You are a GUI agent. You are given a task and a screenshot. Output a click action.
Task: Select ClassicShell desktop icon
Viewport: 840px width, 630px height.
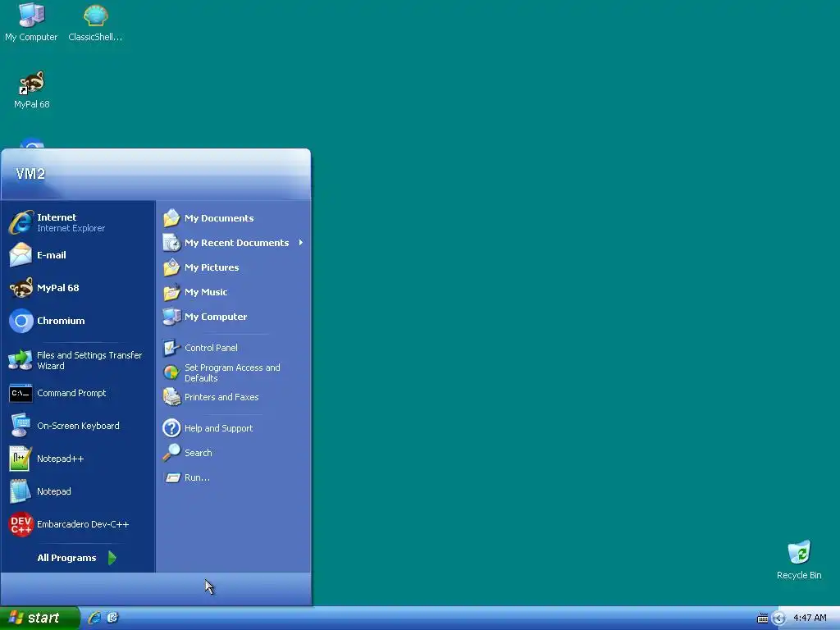95,22
